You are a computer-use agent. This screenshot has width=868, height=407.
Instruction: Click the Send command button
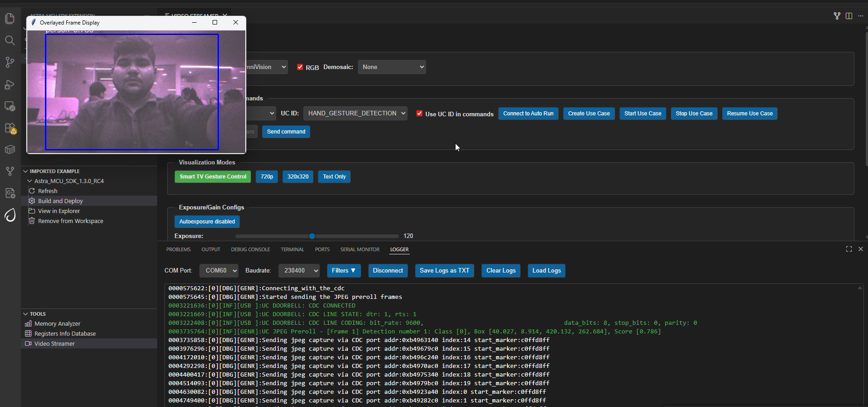coord(286,132)
